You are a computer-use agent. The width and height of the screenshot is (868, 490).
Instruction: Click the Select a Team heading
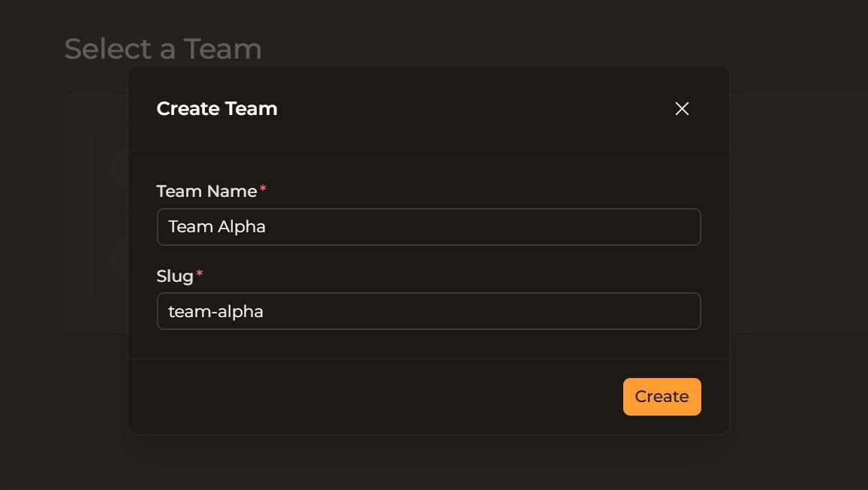tap(164, 48)
